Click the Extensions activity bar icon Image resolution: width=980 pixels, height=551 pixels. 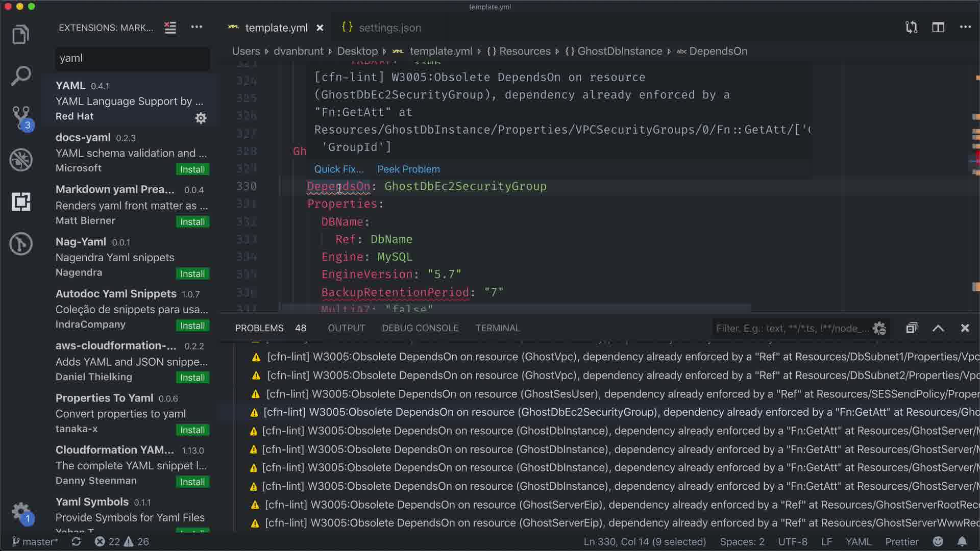click(20, 202)
